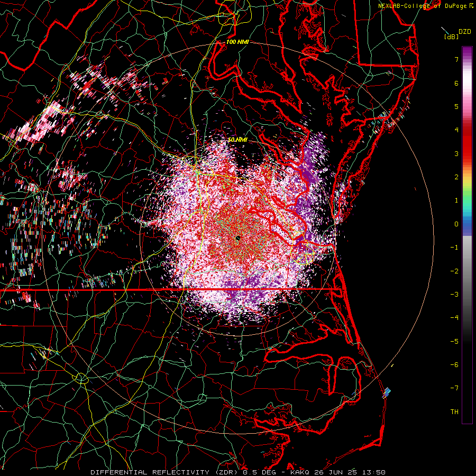Screen dimensions: 476x476
Task: Click the 100 NMI range ring label
Action: [x=237, y=42]
